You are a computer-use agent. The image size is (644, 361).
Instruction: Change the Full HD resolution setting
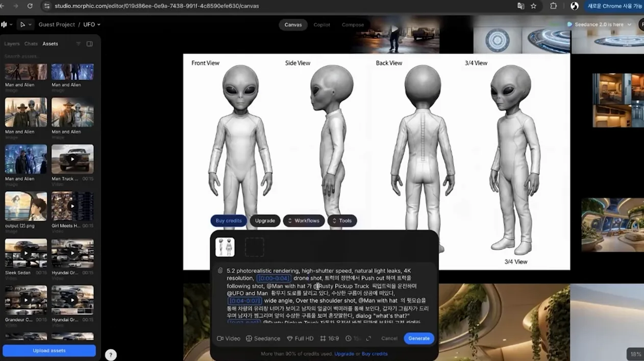pyautogui.click(x=300, y=339)
